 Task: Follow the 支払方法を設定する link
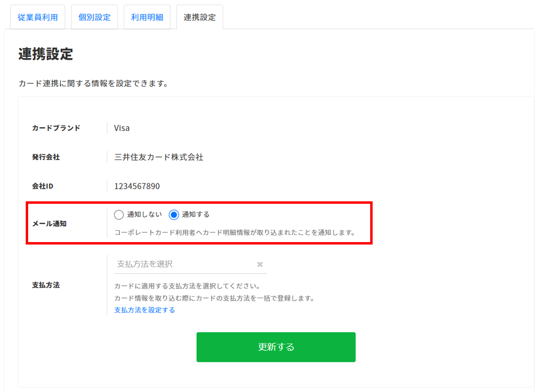coord(145,310)
